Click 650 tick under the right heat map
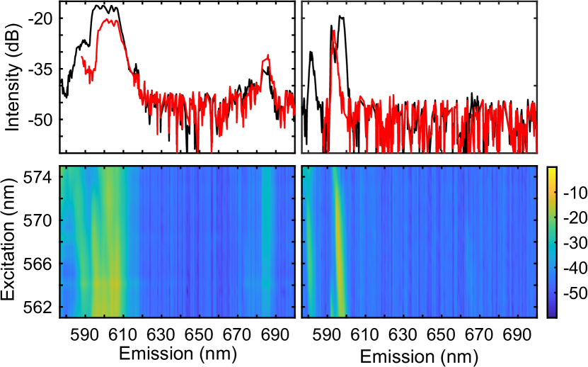The image size is (588, 367). [x=442, y=334]
